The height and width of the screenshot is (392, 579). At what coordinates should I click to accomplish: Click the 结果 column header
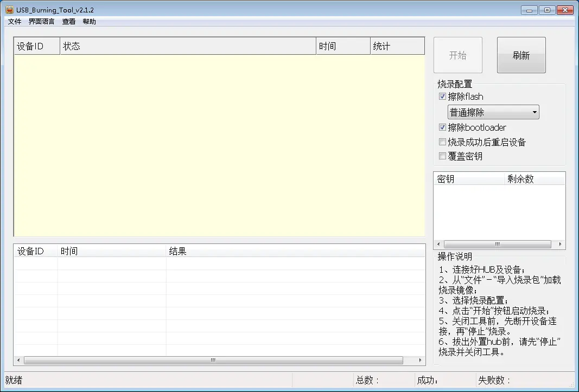click(295, 252)
